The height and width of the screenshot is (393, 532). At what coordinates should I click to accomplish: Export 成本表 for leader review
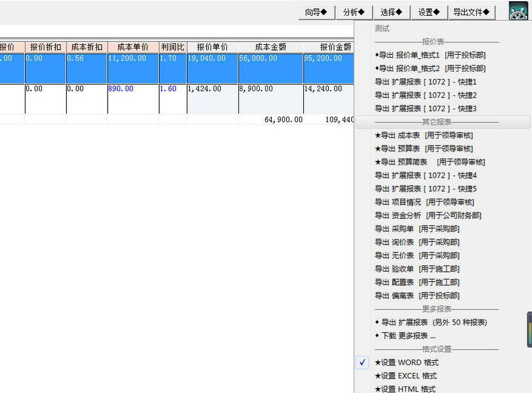424,136
